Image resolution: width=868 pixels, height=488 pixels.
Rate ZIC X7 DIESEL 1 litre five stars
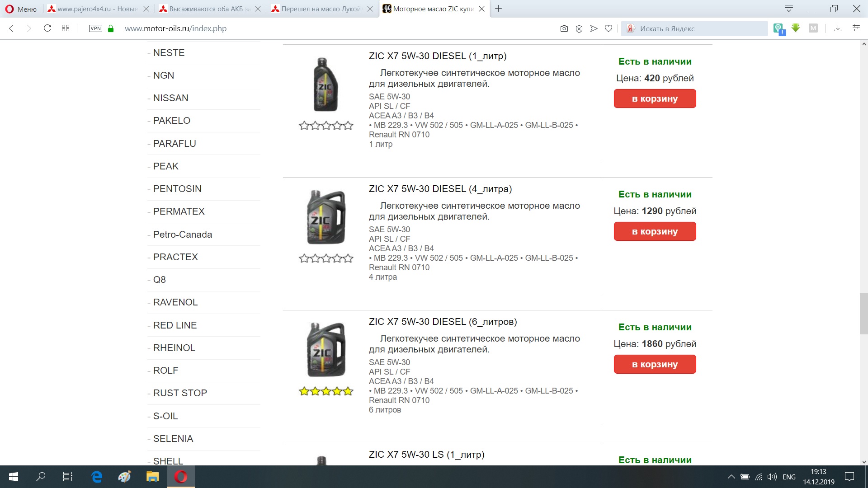348,126
